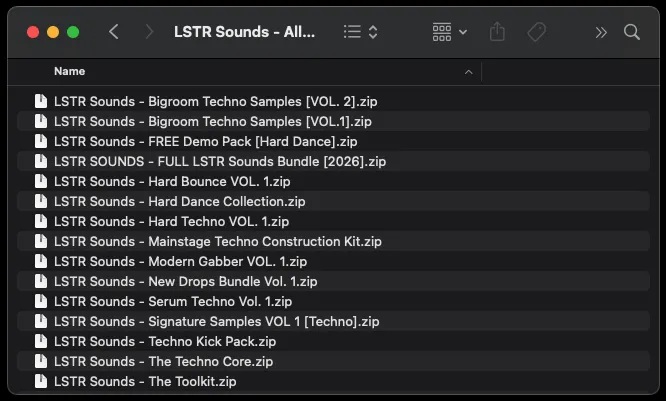Open the Share toolbar icon
666x401 pixels.
coord(497,32)
